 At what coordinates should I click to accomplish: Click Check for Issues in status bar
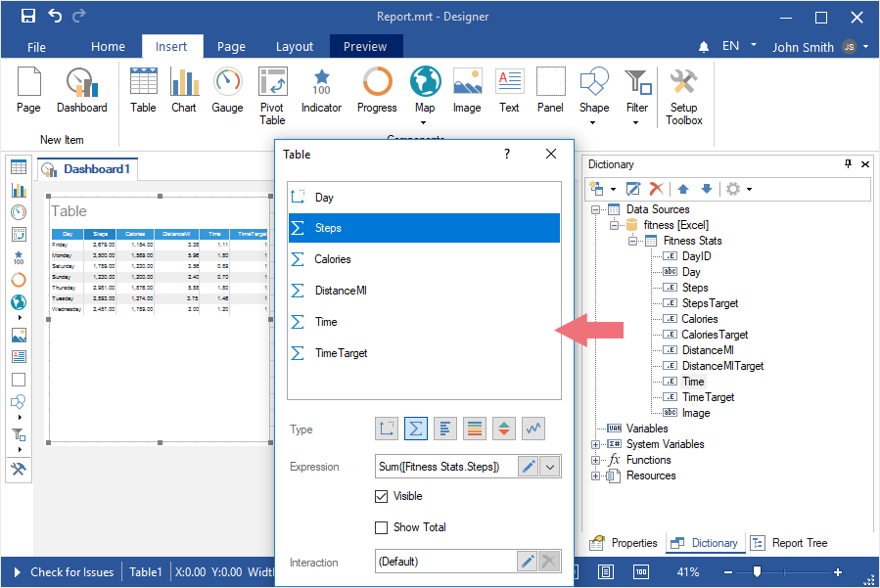point(71,572)
